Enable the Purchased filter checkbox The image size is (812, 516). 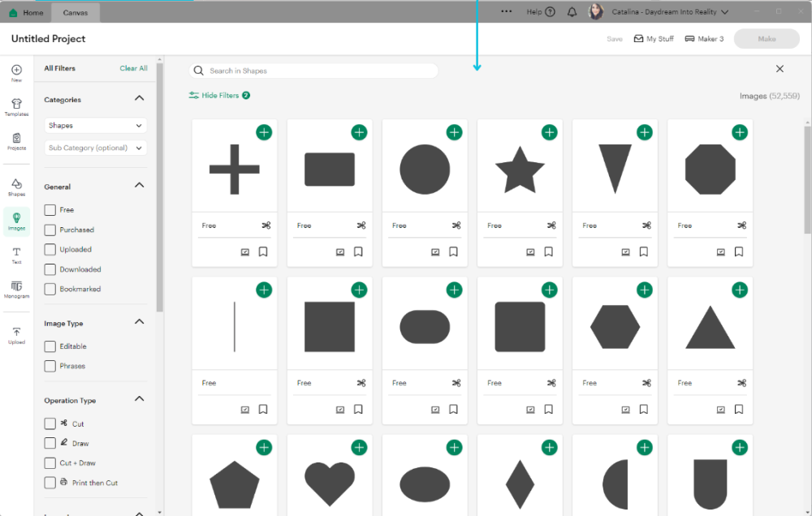50,230
